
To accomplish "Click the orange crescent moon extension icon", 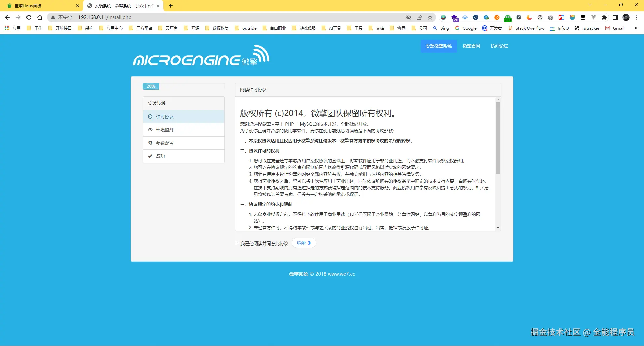I will (x=529, y=17).
